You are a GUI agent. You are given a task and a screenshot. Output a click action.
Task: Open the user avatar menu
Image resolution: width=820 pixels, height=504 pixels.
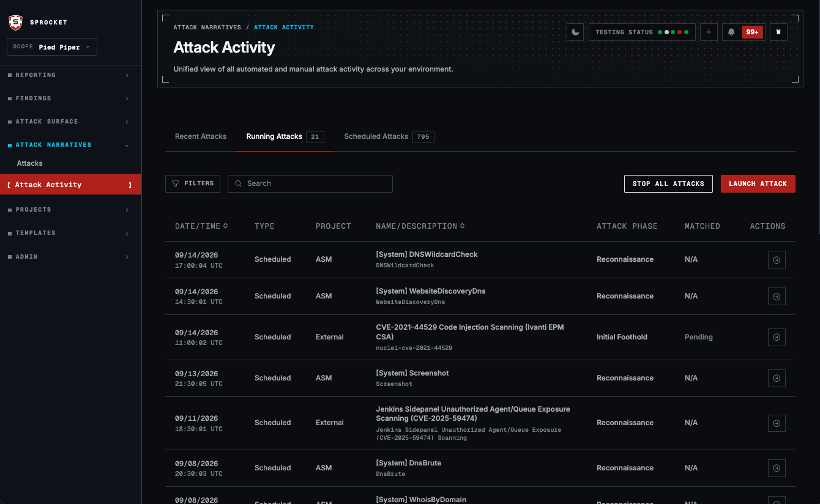click(x=778, y=32)
